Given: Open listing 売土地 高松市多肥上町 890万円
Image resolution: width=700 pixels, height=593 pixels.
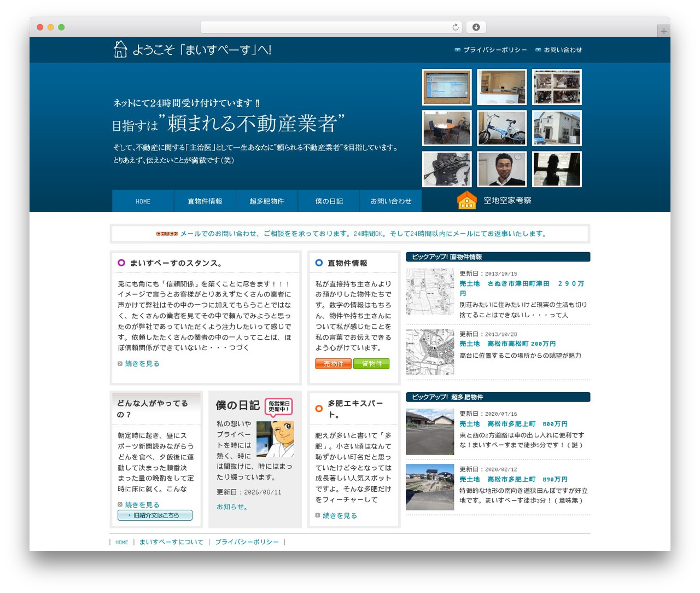Looking at the screenshot, I should pos(514,479).
